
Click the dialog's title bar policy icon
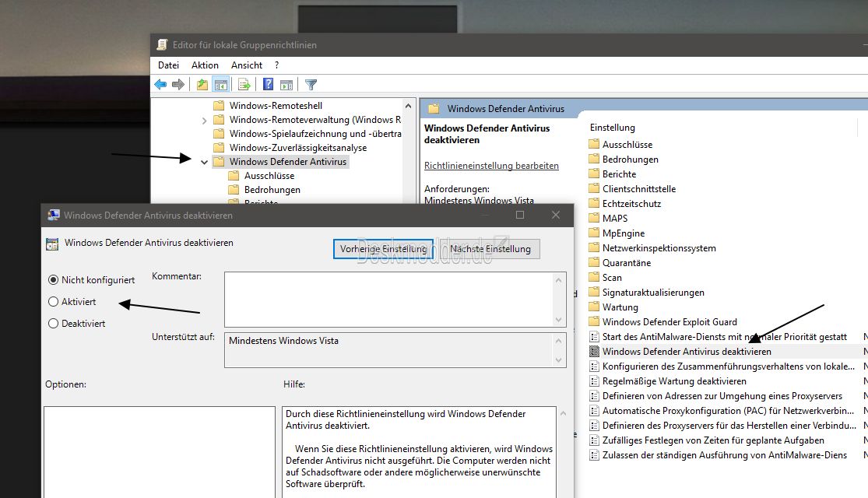(x=53, y=215)
